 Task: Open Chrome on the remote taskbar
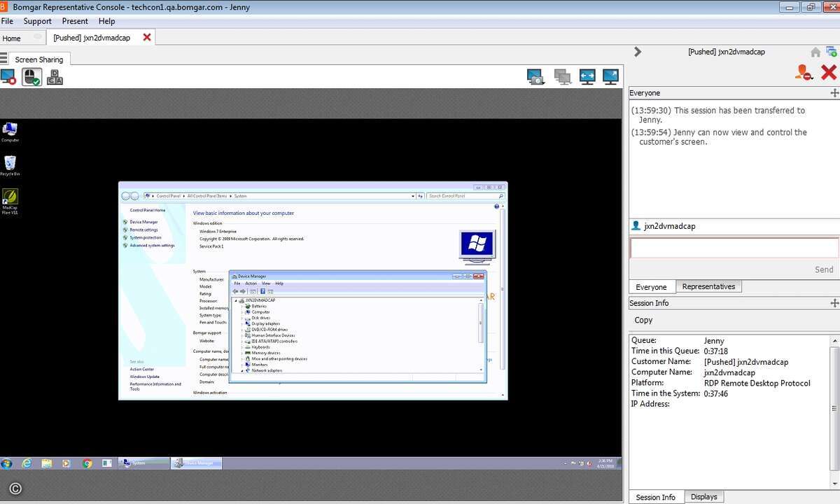(x=87, y=463)
